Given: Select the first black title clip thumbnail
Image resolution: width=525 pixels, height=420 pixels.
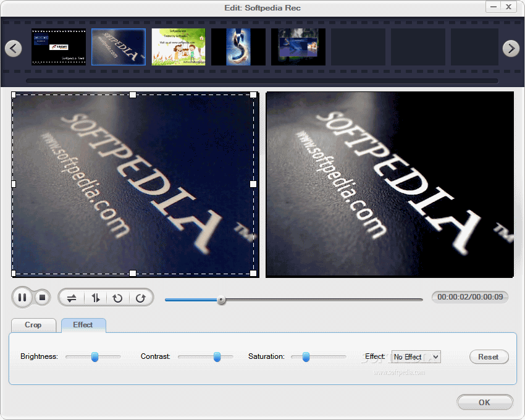Looking at the screenshot, I should [59, 47].
